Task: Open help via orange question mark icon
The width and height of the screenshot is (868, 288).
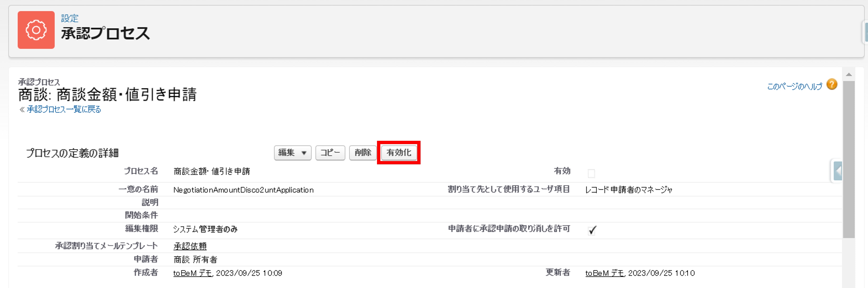Action: (832, 84)
